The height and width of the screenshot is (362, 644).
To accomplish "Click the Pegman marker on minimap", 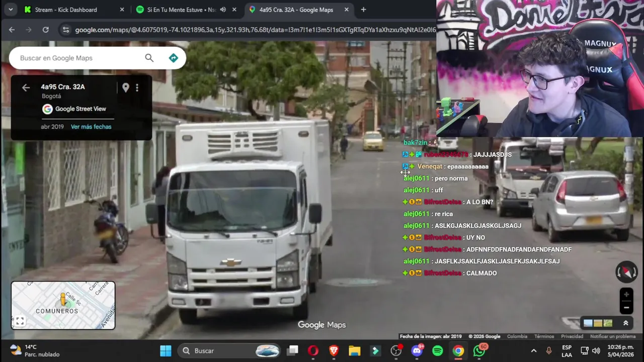I will 63,299.
